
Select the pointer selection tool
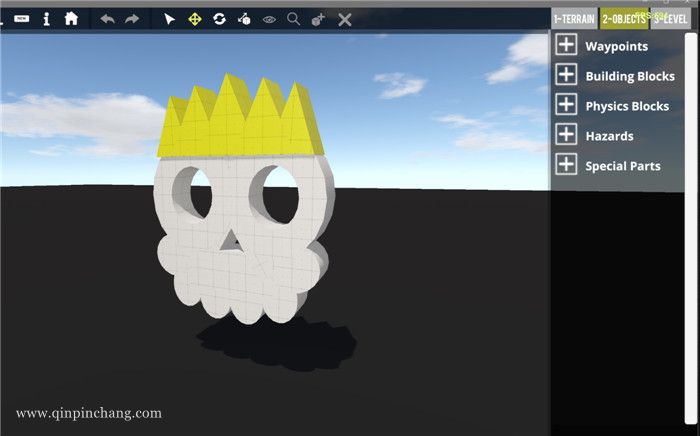point(169,19)
